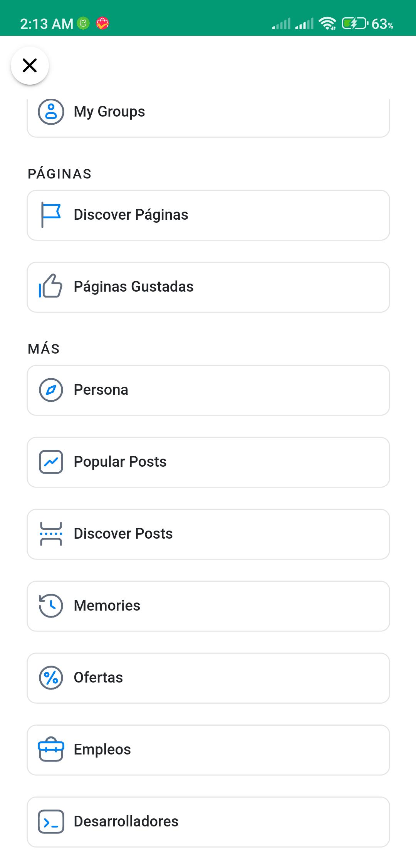The image size is (416, 868).
Task: Tap the compass icon beside Persona
Action: tap(51, 390)
